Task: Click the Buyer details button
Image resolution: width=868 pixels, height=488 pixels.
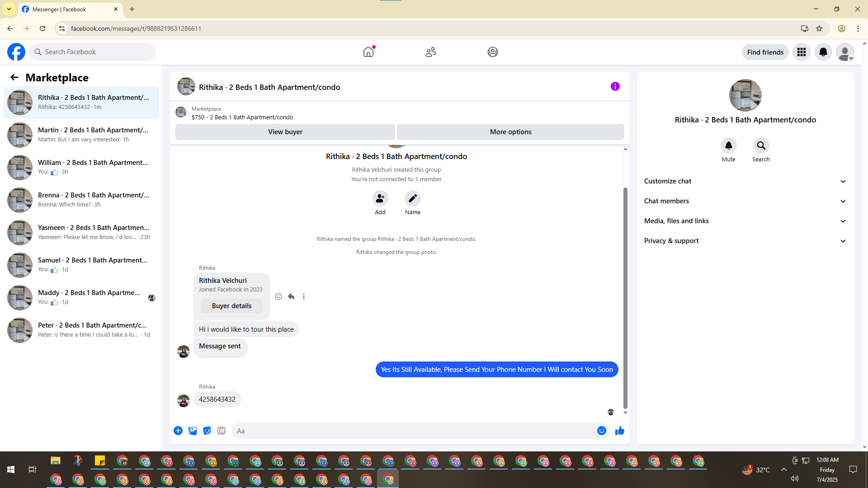Action: tap(231, 306)
